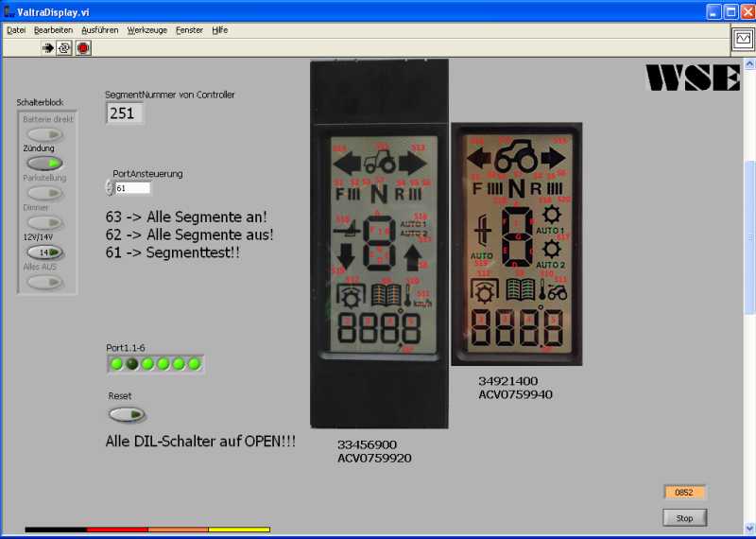The width and height of the screenshot is (756, 539).
Task: Click the Run Continuously toolbar icon
Action: click(64, 48)
